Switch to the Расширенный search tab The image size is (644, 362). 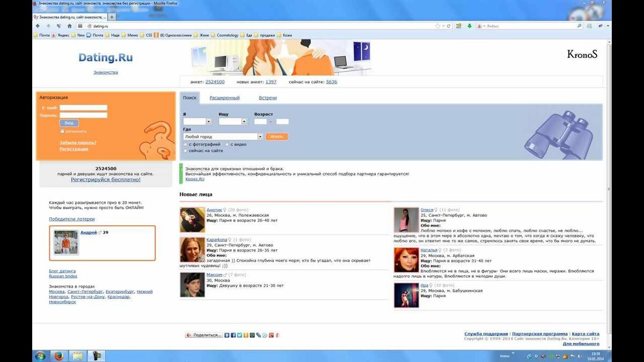[x=224, y=98]
